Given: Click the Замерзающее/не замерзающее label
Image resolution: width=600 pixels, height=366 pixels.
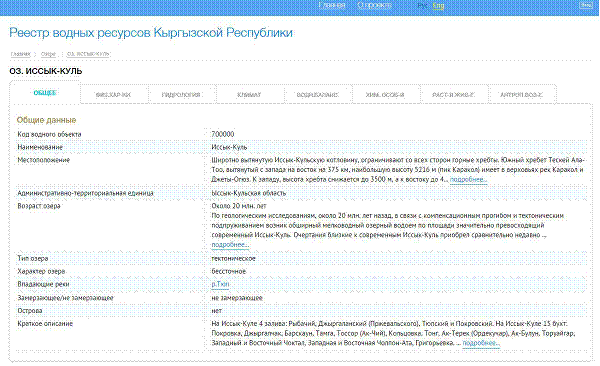Looking at the screenshot, I should point(65,298).
